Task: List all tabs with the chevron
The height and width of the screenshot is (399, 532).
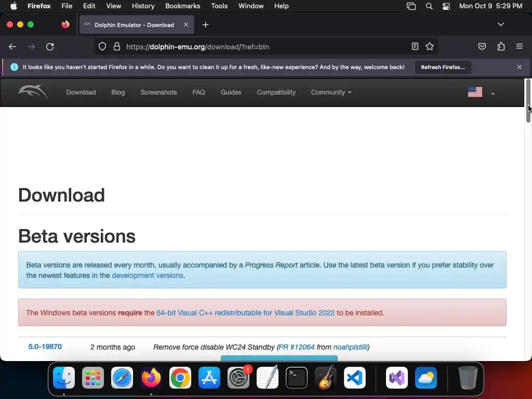Action: pos(500,24)
